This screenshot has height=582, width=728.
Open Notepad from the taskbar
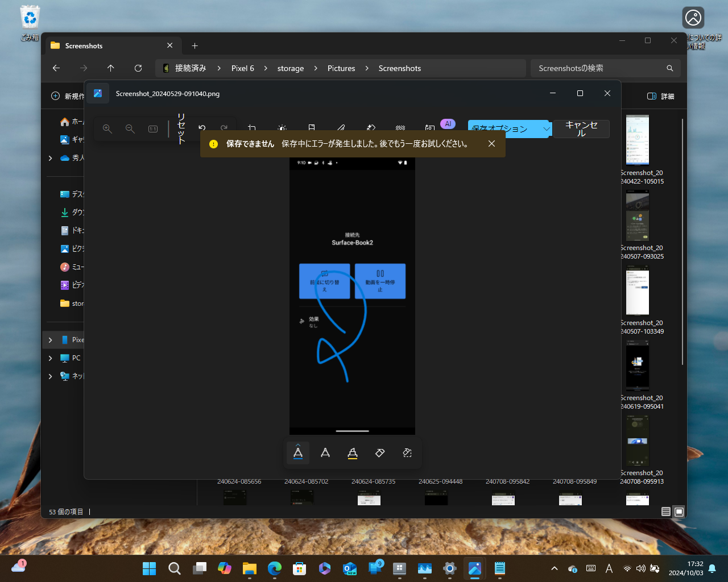(500, 568)
